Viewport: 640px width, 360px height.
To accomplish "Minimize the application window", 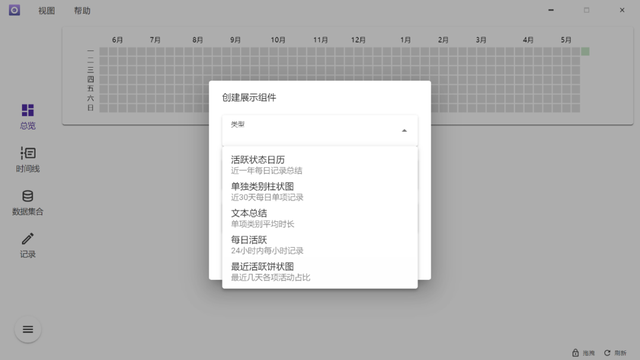I will click(x=551, y=10).
